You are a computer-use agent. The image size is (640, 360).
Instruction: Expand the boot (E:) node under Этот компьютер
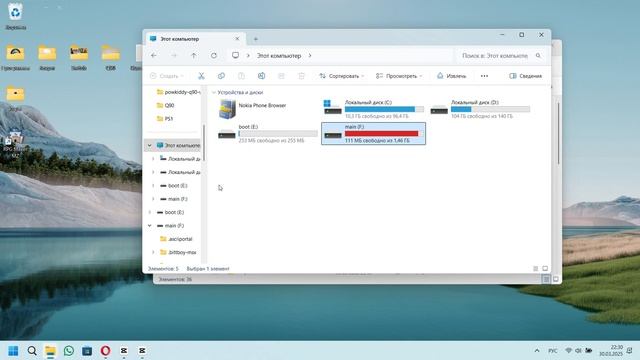pyautogui.click(x=153, y=186)
